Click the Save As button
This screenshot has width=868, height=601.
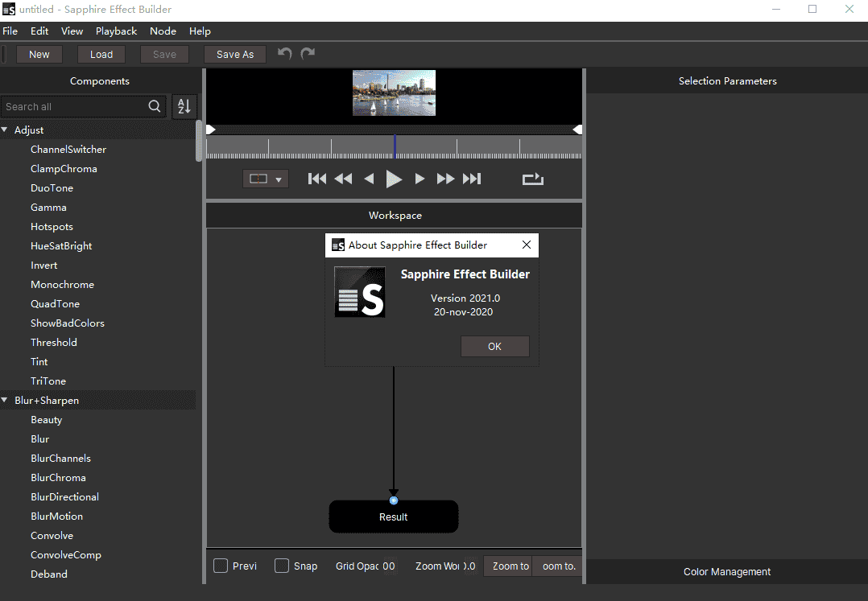(x=235, y=54)
